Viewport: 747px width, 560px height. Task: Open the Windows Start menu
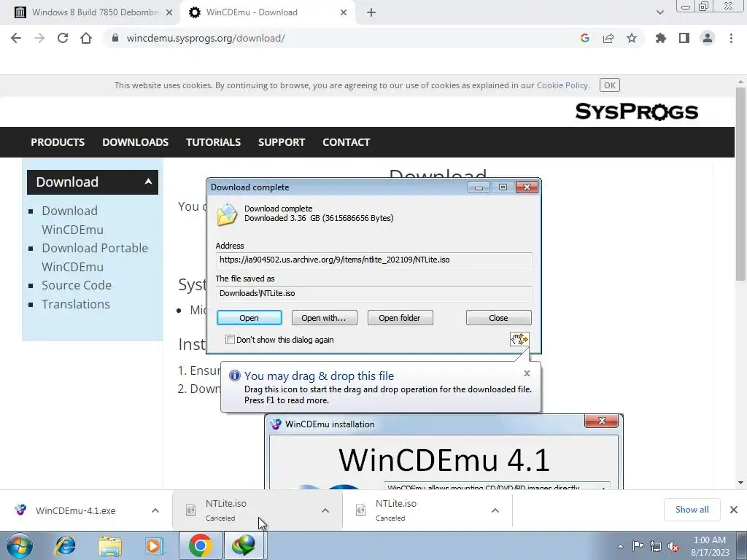point(20,545)
